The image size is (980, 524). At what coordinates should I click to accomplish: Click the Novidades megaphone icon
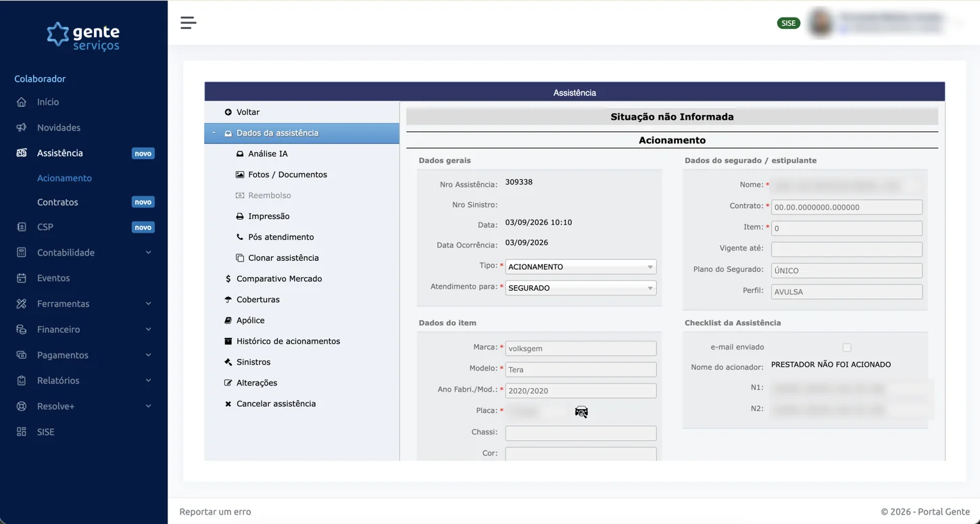click(22, 128)
